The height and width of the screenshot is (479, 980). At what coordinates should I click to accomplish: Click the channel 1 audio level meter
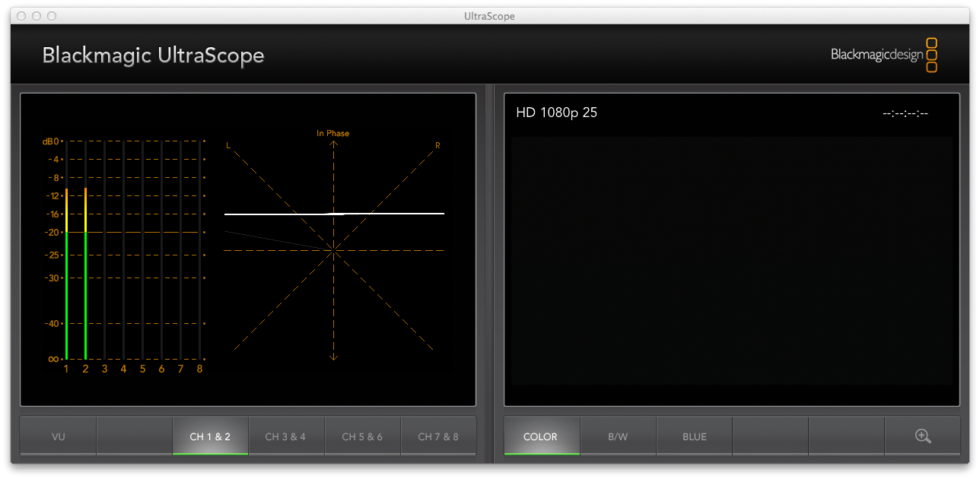pos(67,249)
